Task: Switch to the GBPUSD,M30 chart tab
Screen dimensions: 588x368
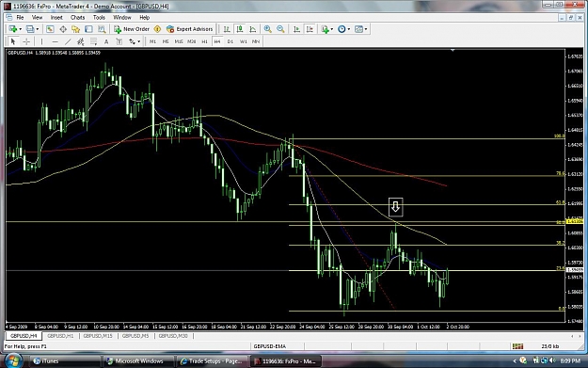Action: 173,336
